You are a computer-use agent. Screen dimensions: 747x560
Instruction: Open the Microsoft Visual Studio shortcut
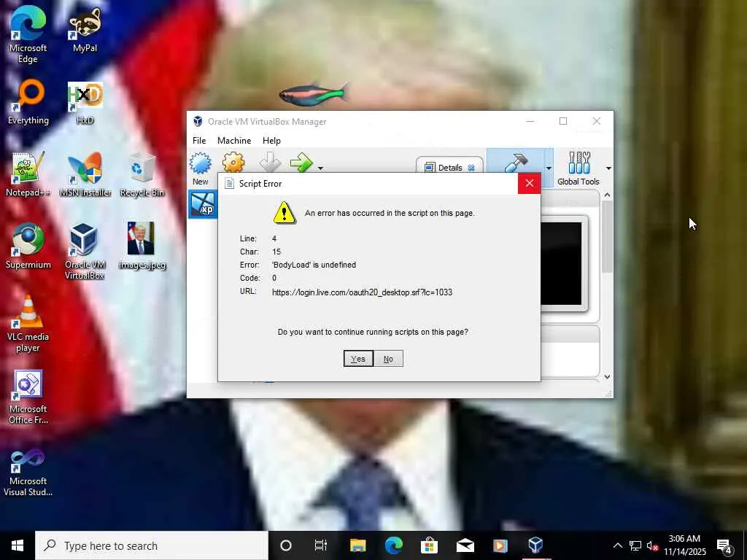pyautogui.click(x=28, y=472)
